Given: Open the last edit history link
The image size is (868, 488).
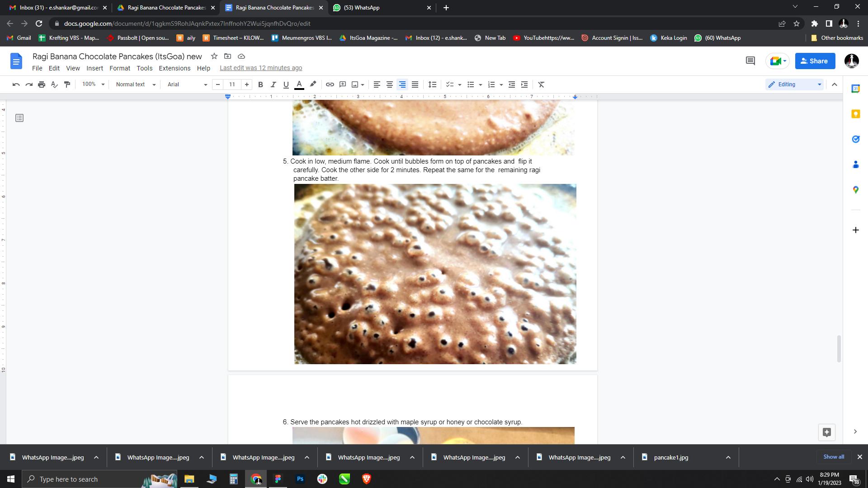Looking at the screenshot, I should [x=261, y=68].
